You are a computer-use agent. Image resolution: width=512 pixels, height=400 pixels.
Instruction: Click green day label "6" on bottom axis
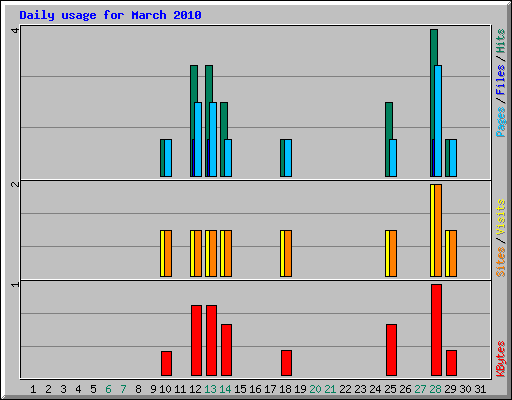pyautogui.click(x=108, y=389)
